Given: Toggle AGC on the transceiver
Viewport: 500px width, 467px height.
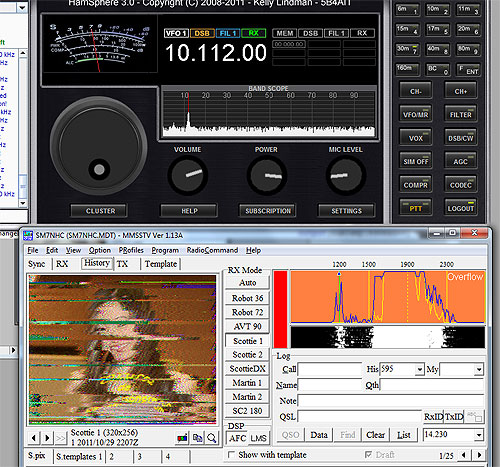Looking at the screenshot, I should pos(461,161).
